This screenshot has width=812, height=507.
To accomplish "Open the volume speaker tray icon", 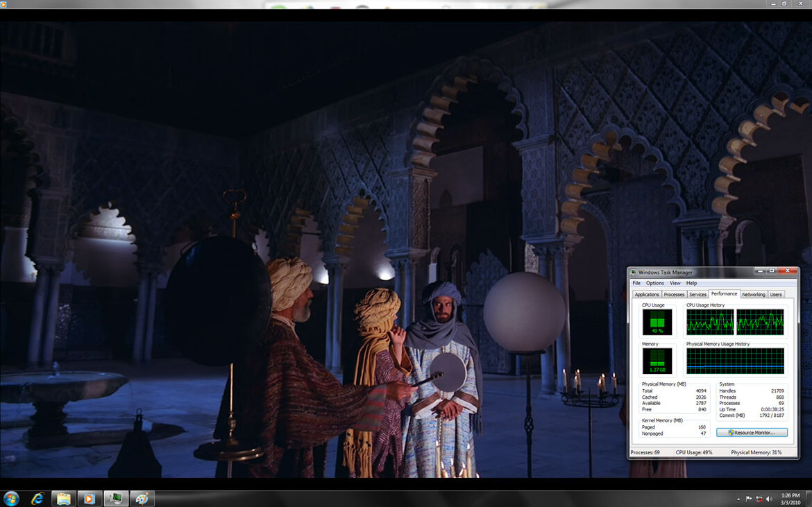I will [769, 499].
